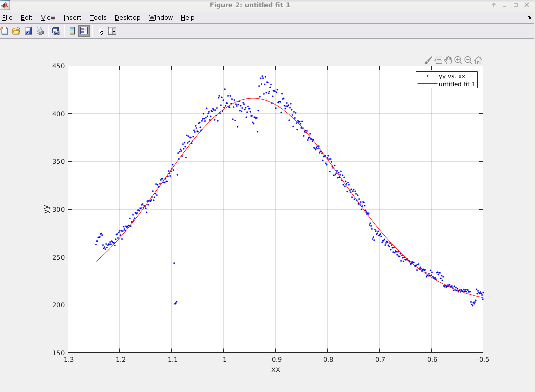Click the 'untitled fit 1' legend entry
The width and height of the screenshot is (535, 392).
[x=457, y=84]
